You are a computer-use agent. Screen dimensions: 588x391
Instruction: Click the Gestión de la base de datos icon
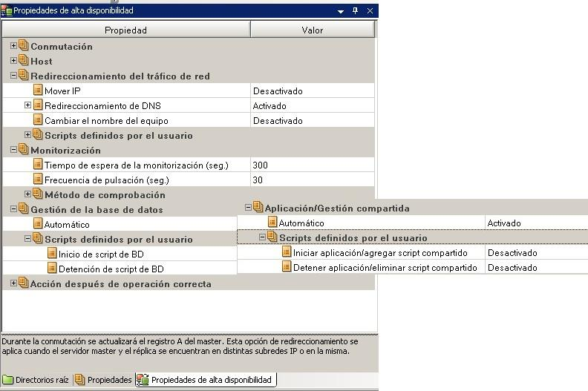23,208
